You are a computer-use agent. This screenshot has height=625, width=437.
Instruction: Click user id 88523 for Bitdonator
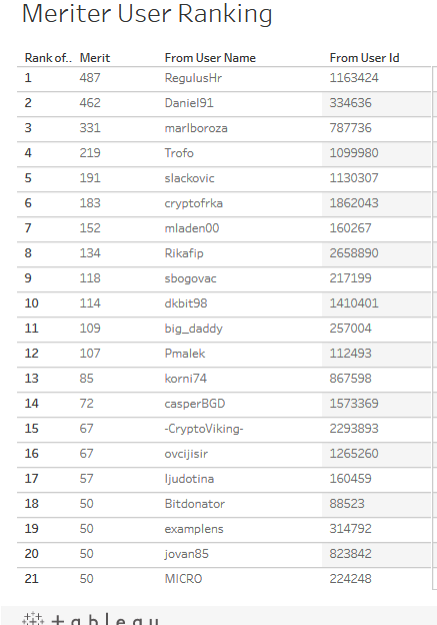(347, 504)
